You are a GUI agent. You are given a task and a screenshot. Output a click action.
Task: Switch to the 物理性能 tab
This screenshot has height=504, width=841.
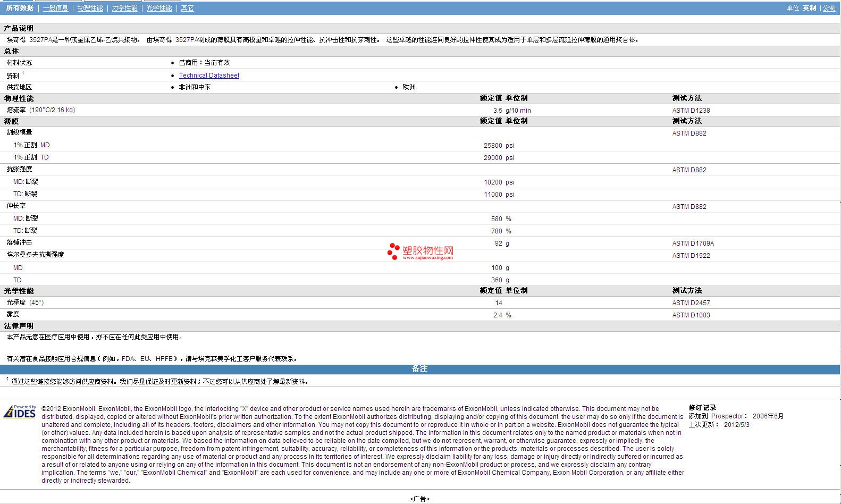coord(90,8)
